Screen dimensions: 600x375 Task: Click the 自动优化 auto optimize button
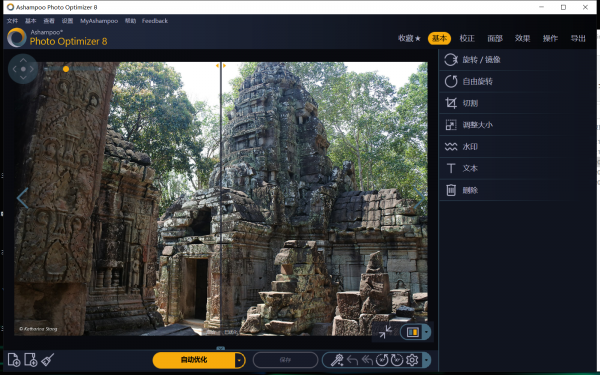point(194,360)
